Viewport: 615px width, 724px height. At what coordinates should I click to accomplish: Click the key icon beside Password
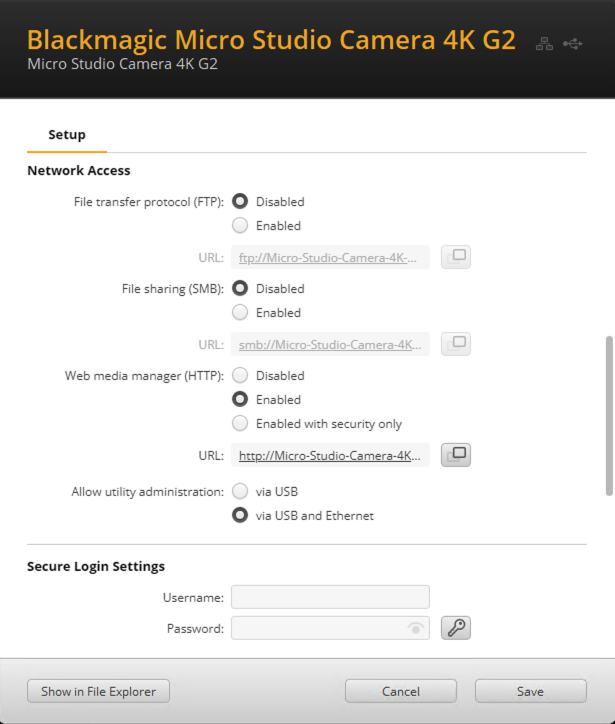pos(456,628)
